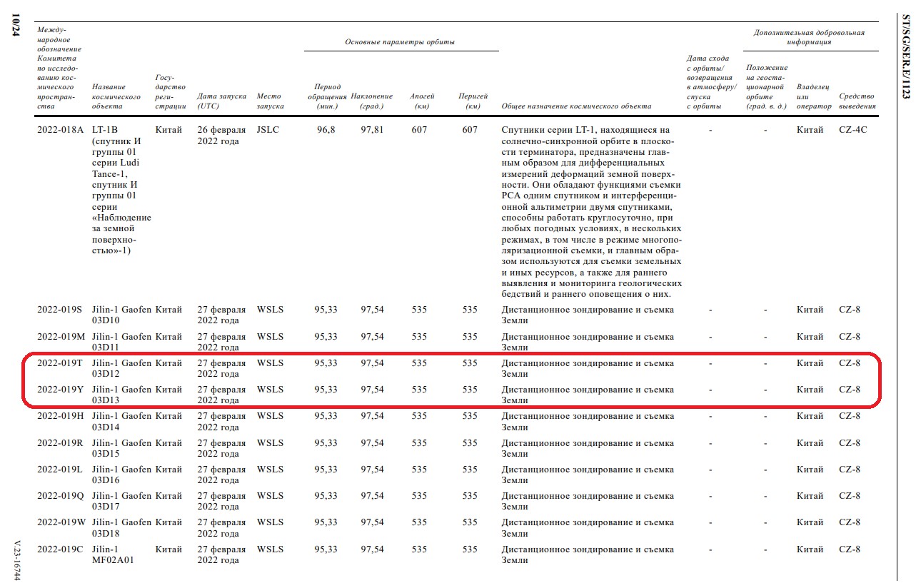Select the designation cell 2022-019L
Viewport: 916px width, 588px height.
click(60, 469)
